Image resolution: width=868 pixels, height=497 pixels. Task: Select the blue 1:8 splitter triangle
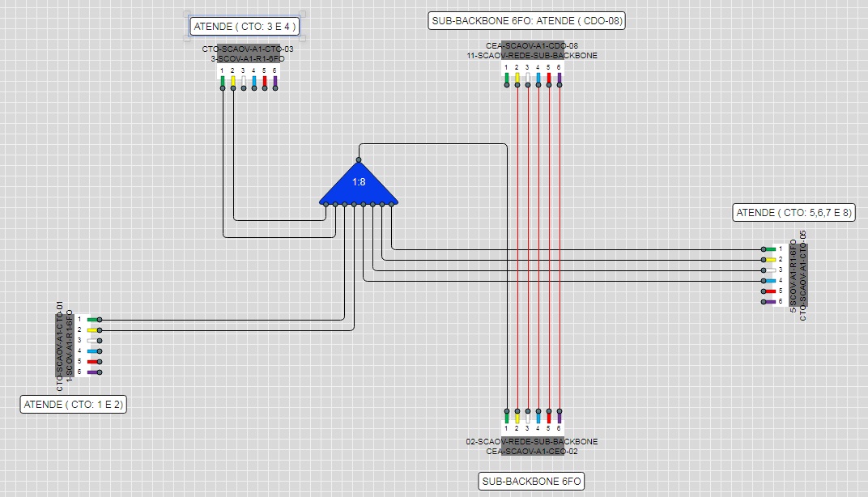click(359, 185)
